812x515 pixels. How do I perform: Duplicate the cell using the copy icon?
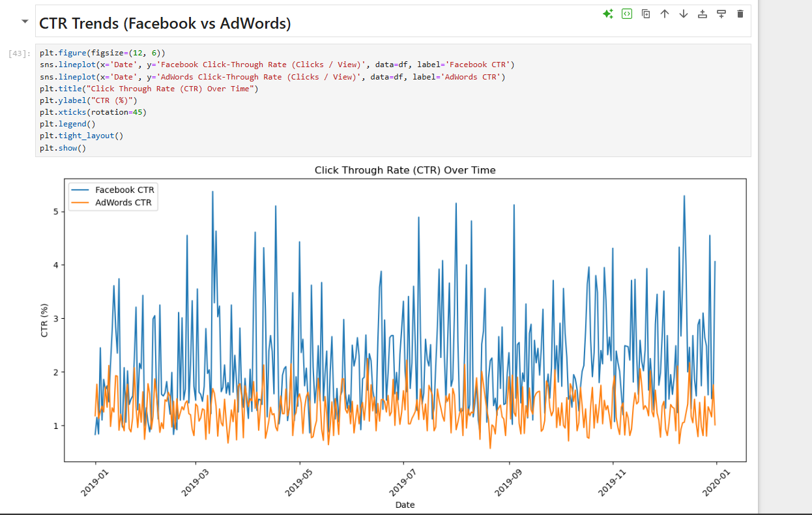pos(645,14)
